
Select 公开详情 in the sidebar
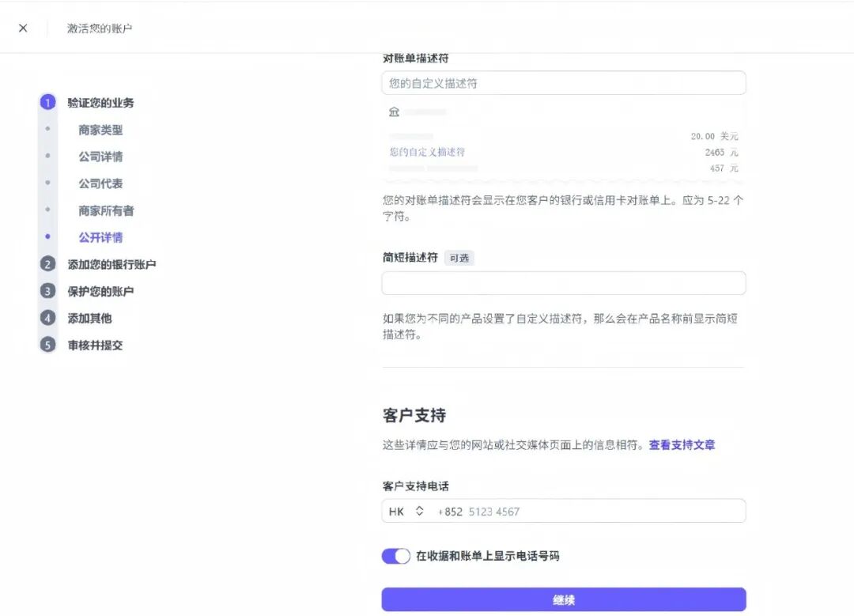pos(100,237)
